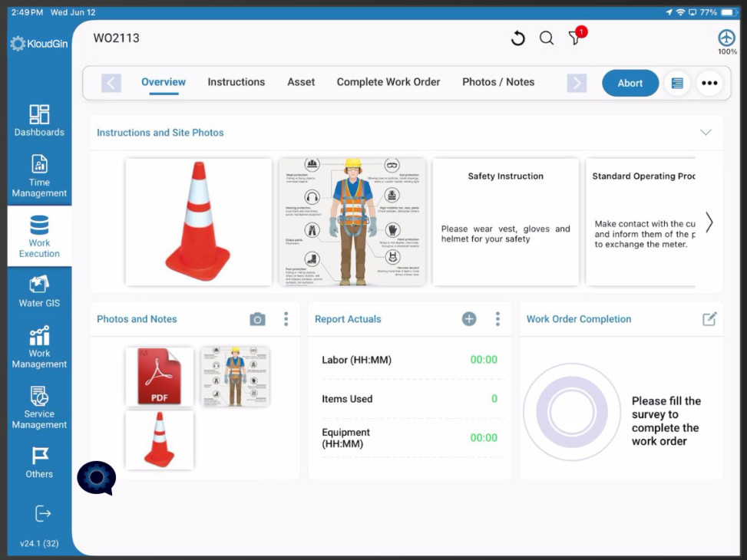Open the Report Actuals options menu
747x560 pixels.
[x=497, y=318]
